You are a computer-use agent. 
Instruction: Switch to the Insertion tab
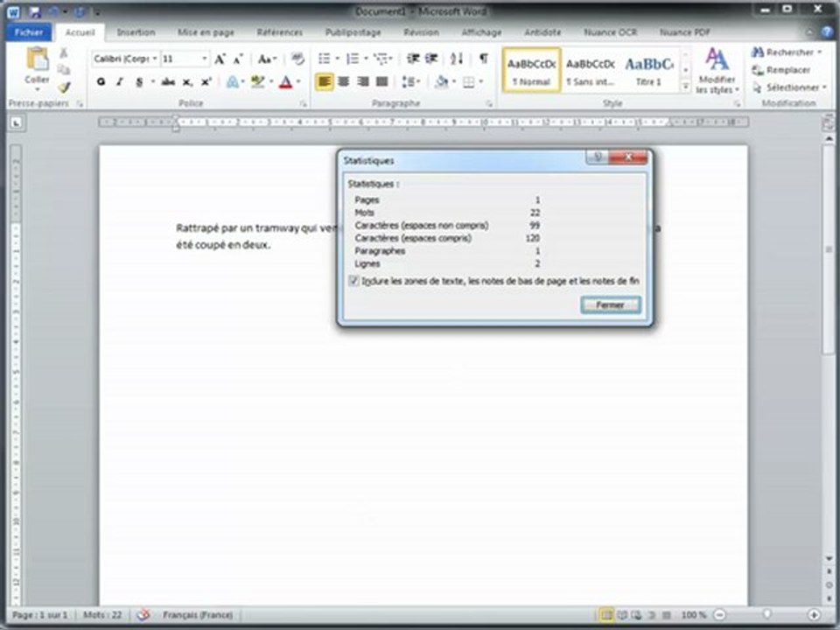point(136,32)
